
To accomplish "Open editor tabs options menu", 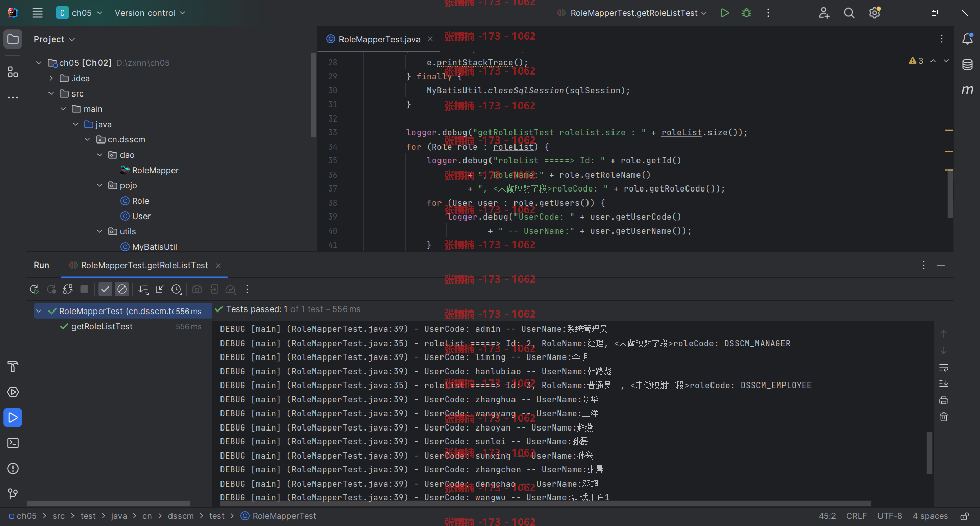I will click(942, 39).
